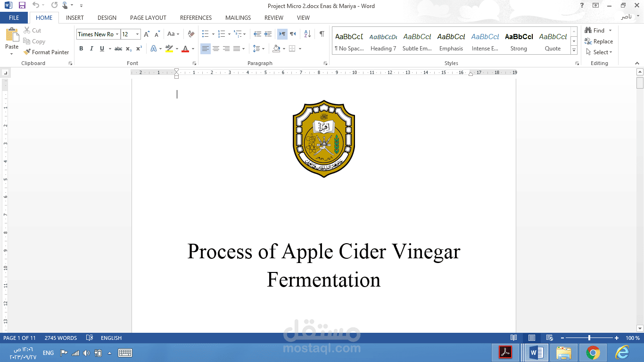Screen dimensions: 644x362
Task: Apply the Strong style
Action: [519, 42]
